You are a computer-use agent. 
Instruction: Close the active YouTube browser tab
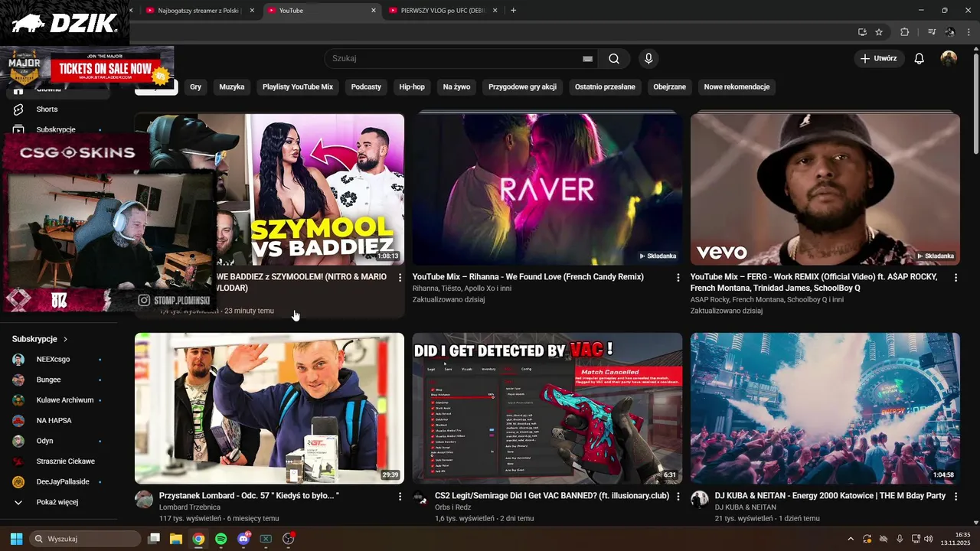[x=374, y=11]
